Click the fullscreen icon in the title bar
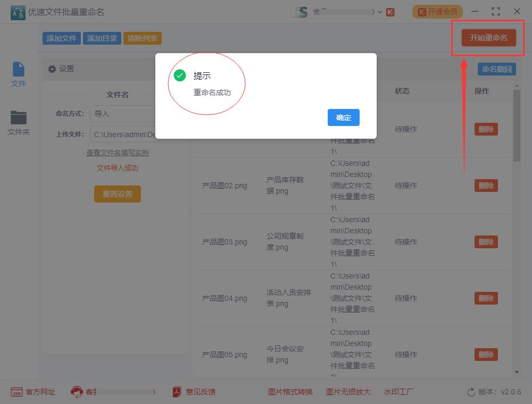This screenshot has height=404, width=532. click(496, 11)
